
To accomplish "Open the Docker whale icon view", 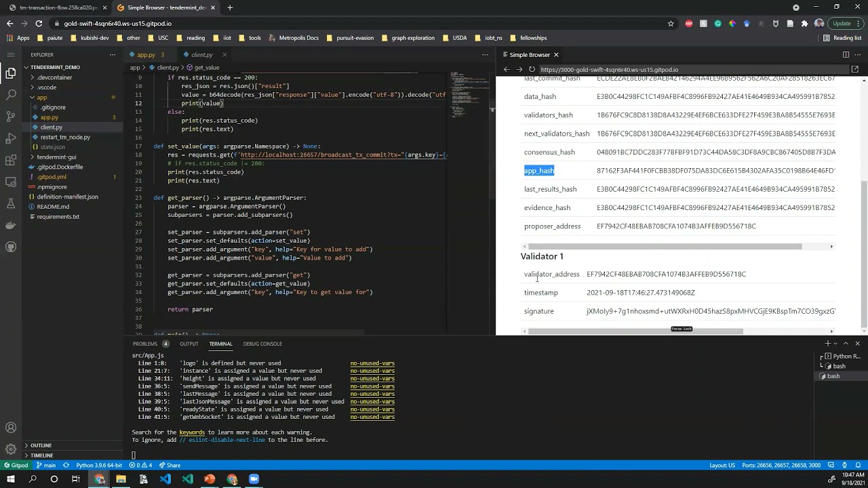I will 11,225.
